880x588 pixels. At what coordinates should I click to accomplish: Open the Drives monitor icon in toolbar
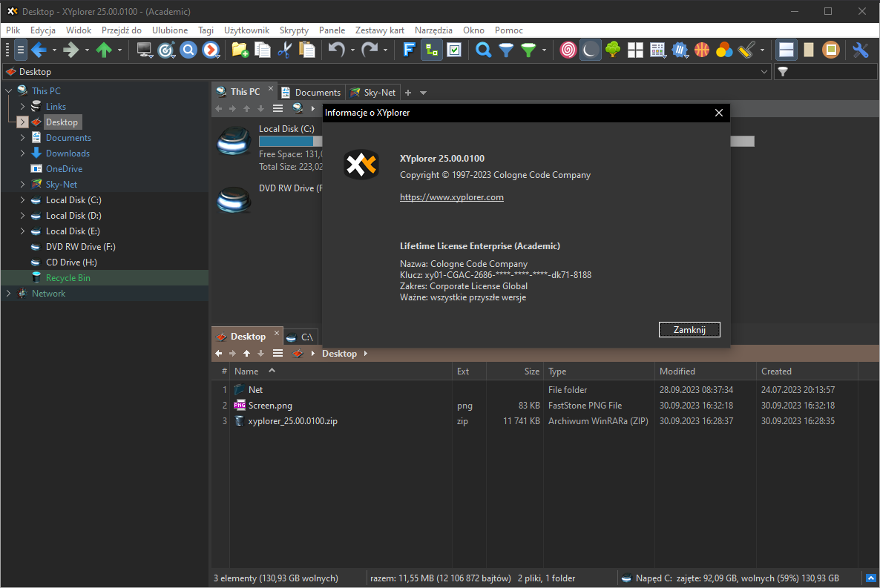144,50
